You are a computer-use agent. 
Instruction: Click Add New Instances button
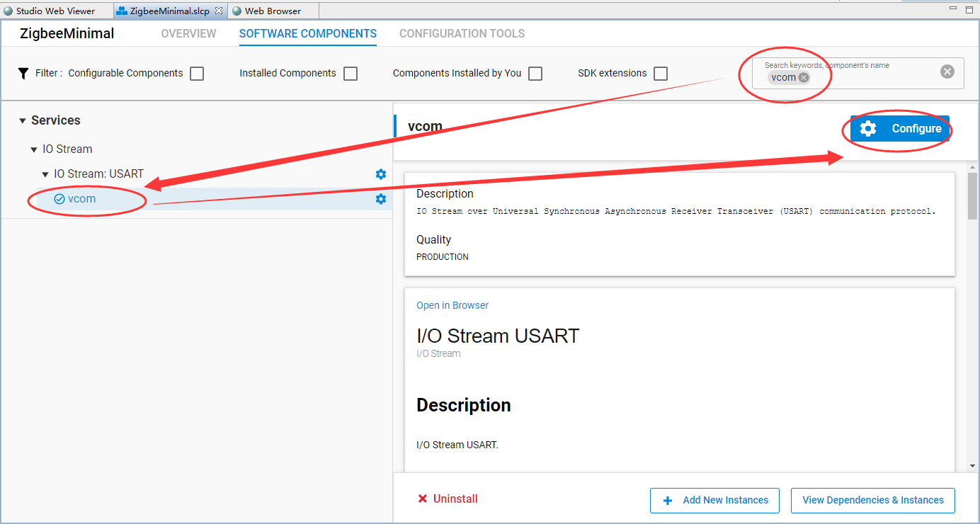(714, 500)
